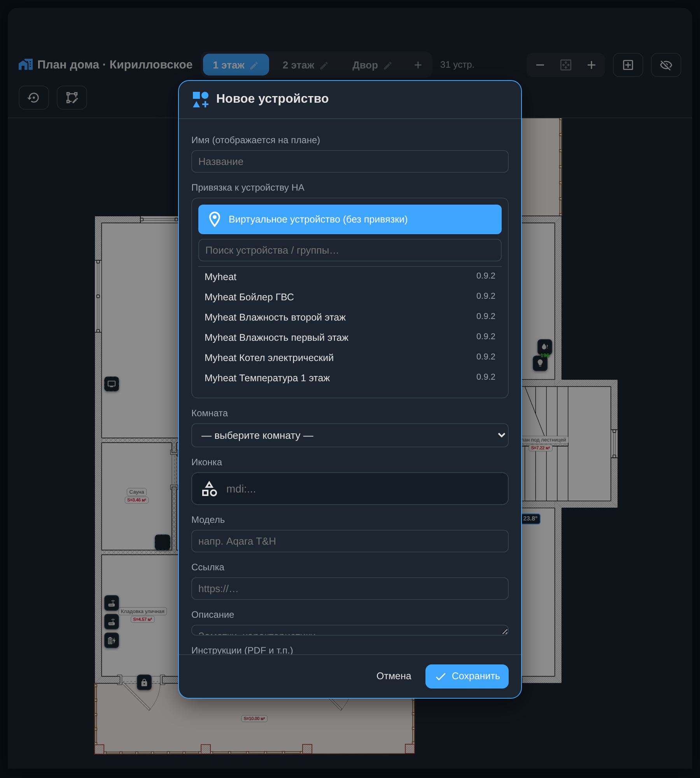
Task: Focus the Ссылка https input field
Action: pyautogui.click(x=350, y=589)
